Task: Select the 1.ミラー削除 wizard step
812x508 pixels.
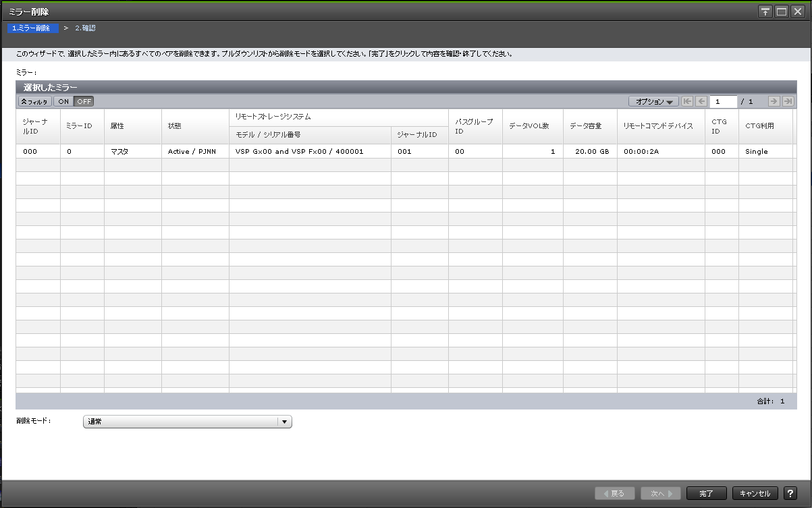Action: click(32, 28)
